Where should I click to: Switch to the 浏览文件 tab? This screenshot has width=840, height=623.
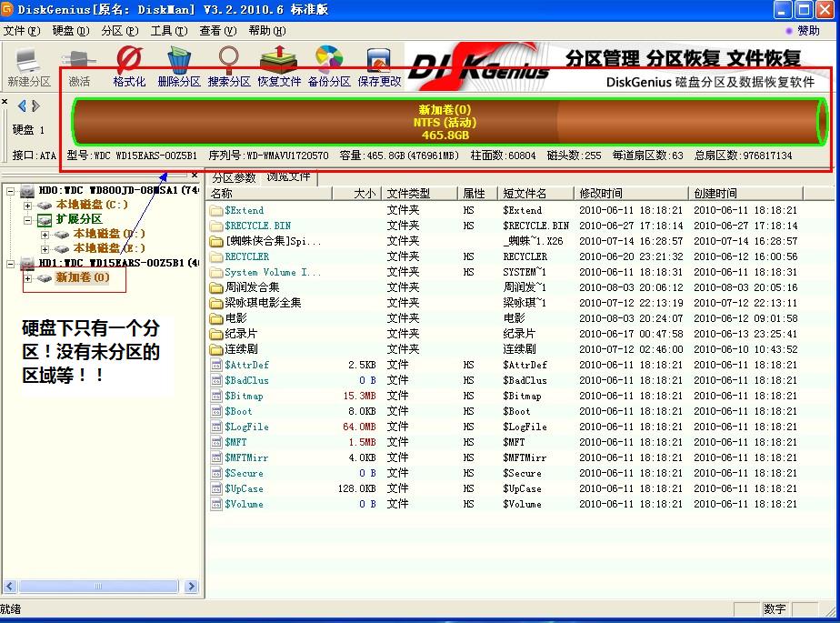click(x=289, y=177)
